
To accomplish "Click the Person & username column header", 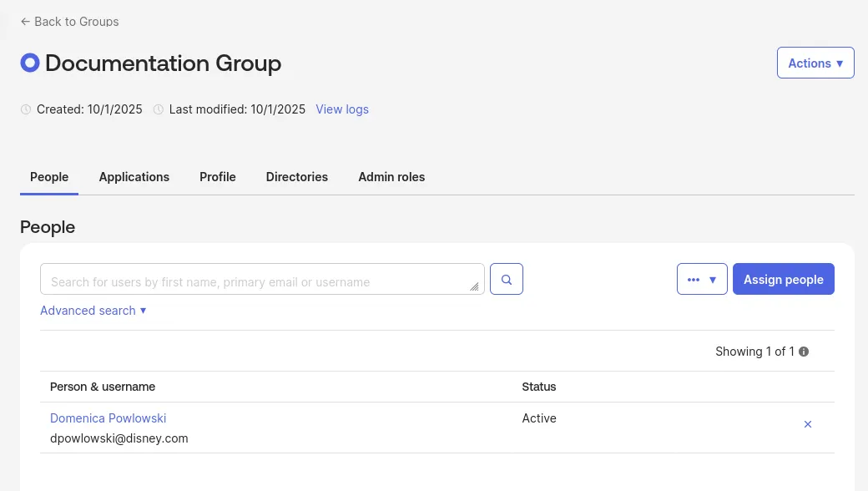I will [103, 387].
